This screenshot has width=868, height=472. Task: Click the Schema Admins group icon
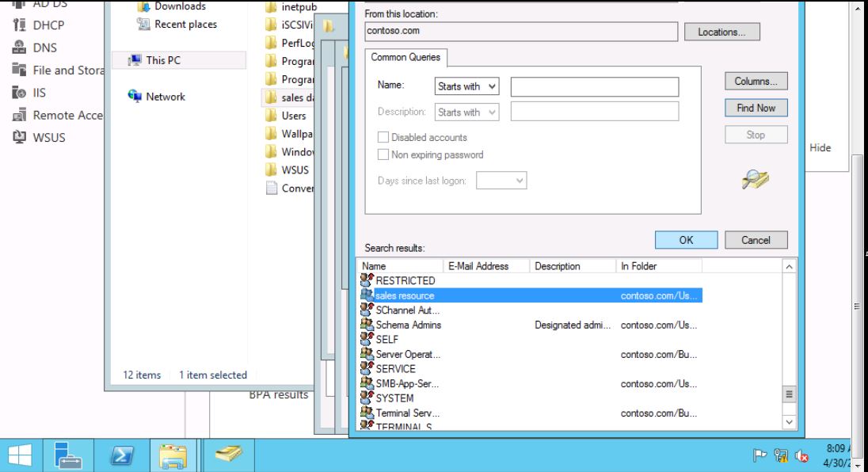tap(367, 325)
